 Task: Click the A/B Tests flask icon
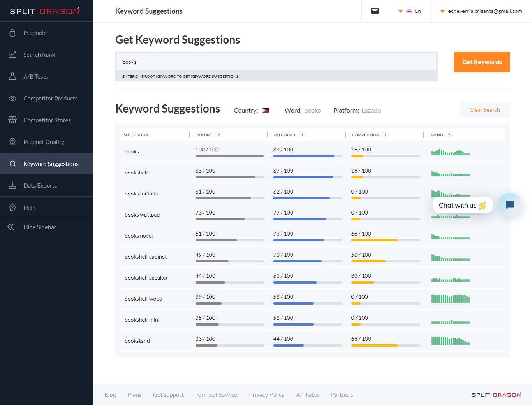12,76
